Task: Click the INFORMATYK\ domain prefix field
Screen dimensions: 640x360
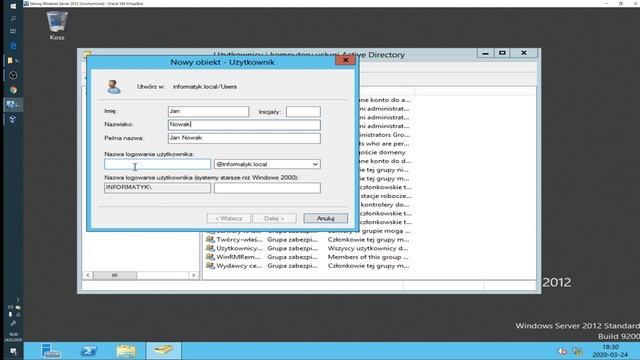Action: pyautogui.click(x=158, y=188)
